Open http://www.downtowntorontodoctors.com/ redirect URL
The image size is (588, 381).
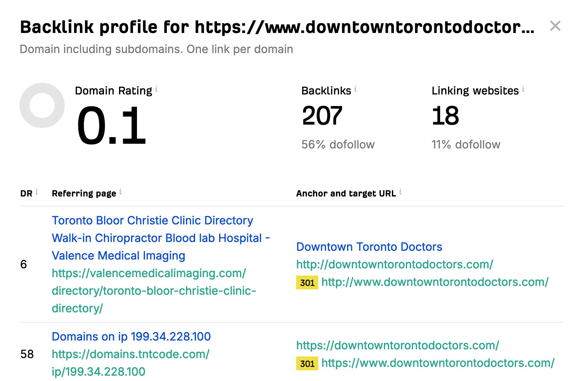tap(435, 282)
